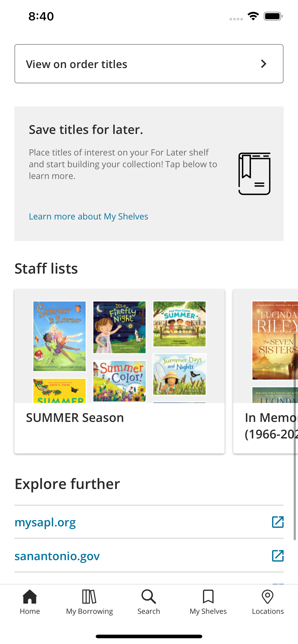Open the In Memory staff list card
Viewport: 298px width, 644px height.
tap(265, 371)
